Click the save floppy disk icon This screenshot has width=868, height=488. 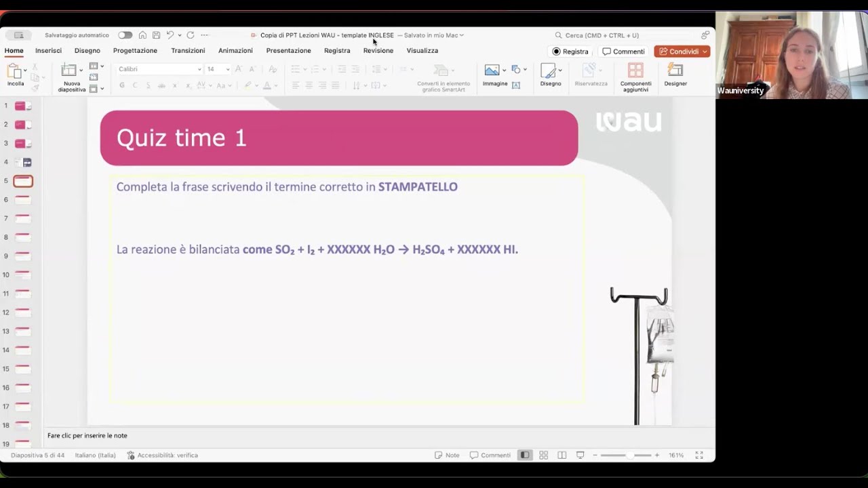[x=156, y=35]
